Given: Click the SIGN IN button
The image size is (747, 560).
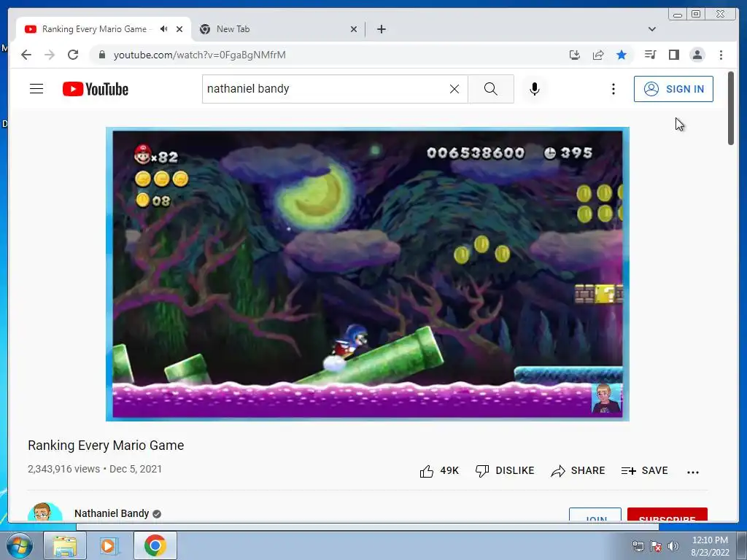Looking at the screenshot, I should [x=673, y=88].
